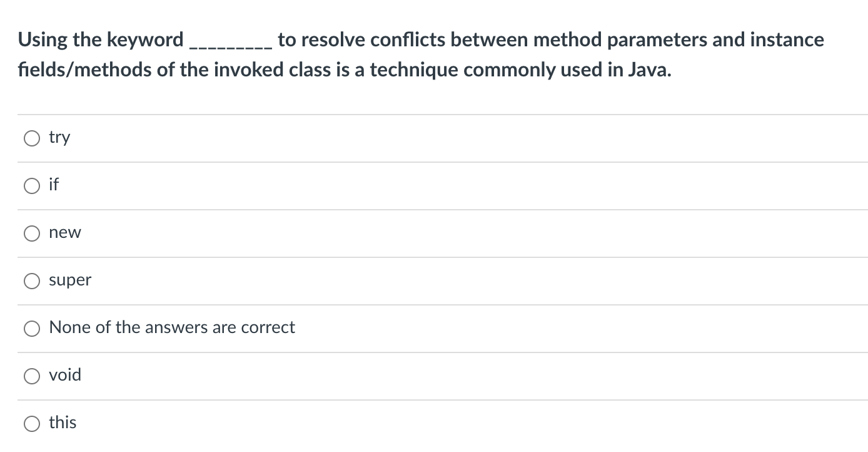This screenshot has height=452, width=868.
Task: Select the 'this' radio button
Action: [x=32, y=423]
